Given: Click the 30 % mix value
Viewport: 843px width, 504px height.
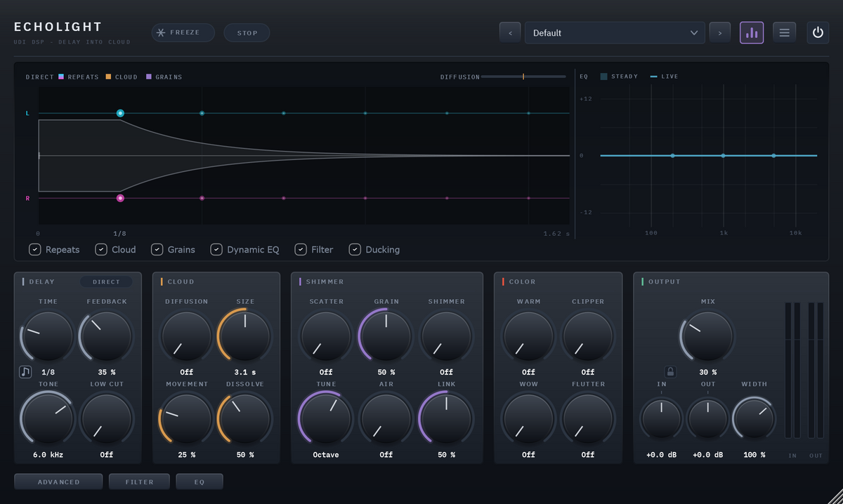Looking at the screenshot, I should pos(708,372).
